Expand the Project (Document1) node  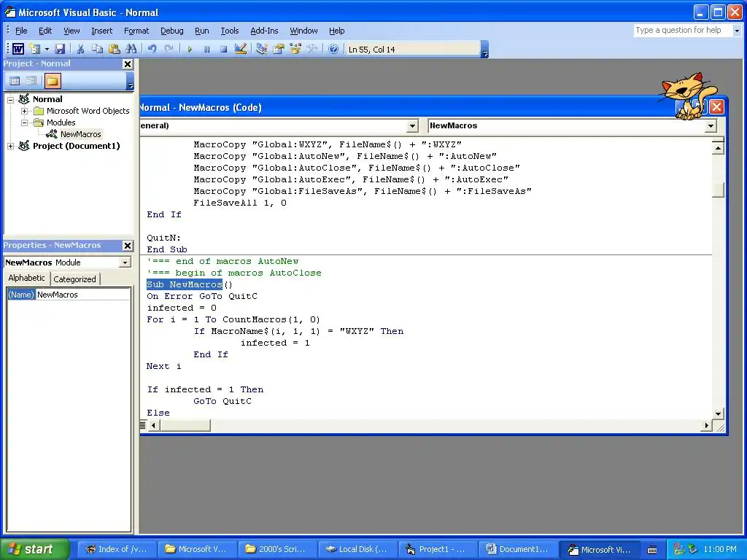coord(10,146)
